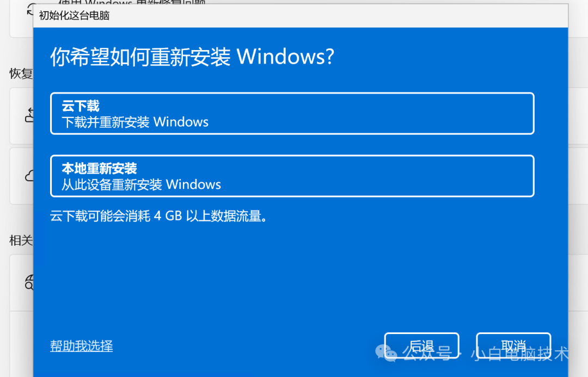Click the 恢复 section heading behind dialog
Viewport: 588px width, 377px height.
tap(21, 73)
